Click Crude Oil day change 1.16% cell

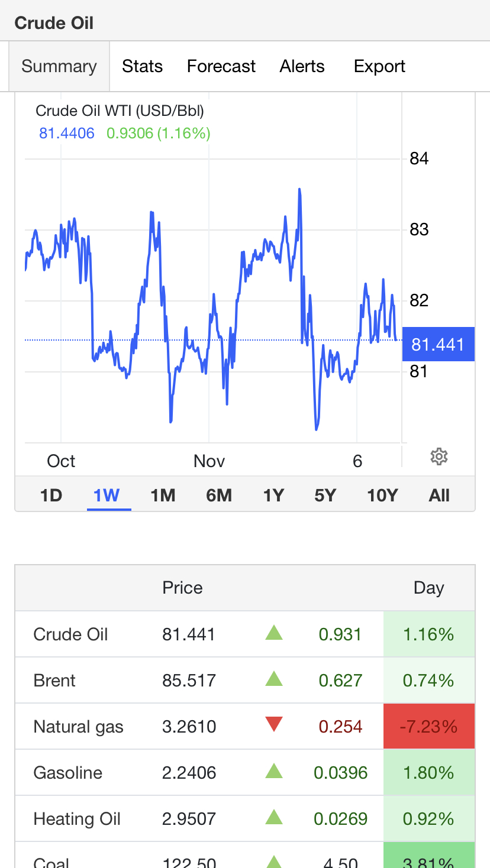[429, 634]
